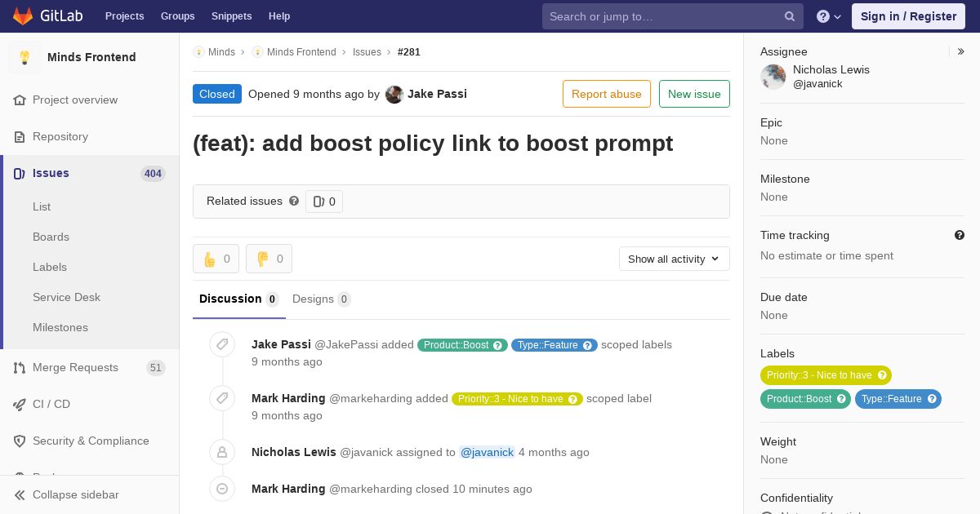The image size is (980, 514).
Task: Click the Related issues help icon
Action: (294, 201)
